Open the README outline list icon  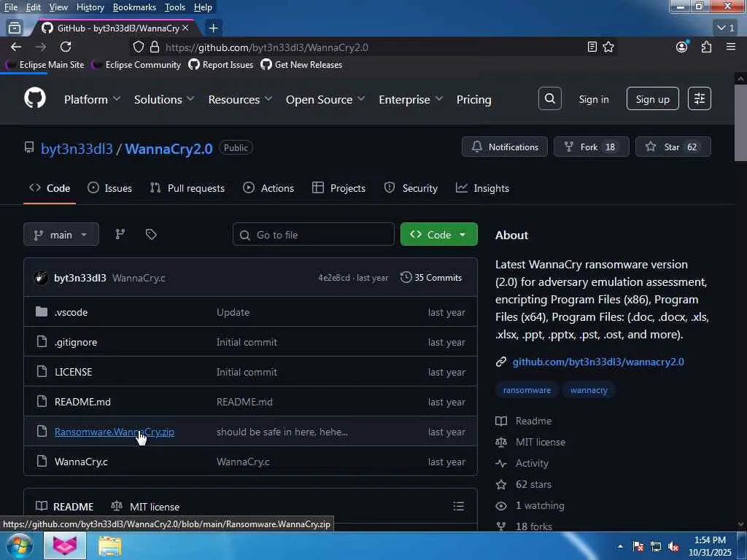[459, 506]
